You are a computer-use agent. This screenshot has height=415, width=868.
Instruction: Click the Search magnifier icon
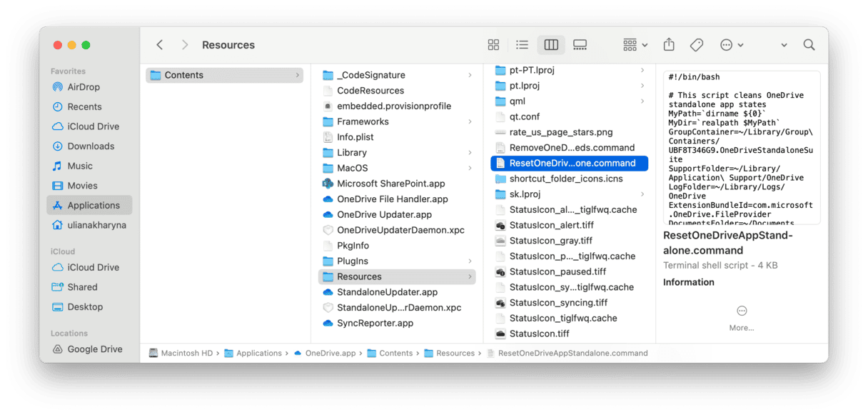809,45
